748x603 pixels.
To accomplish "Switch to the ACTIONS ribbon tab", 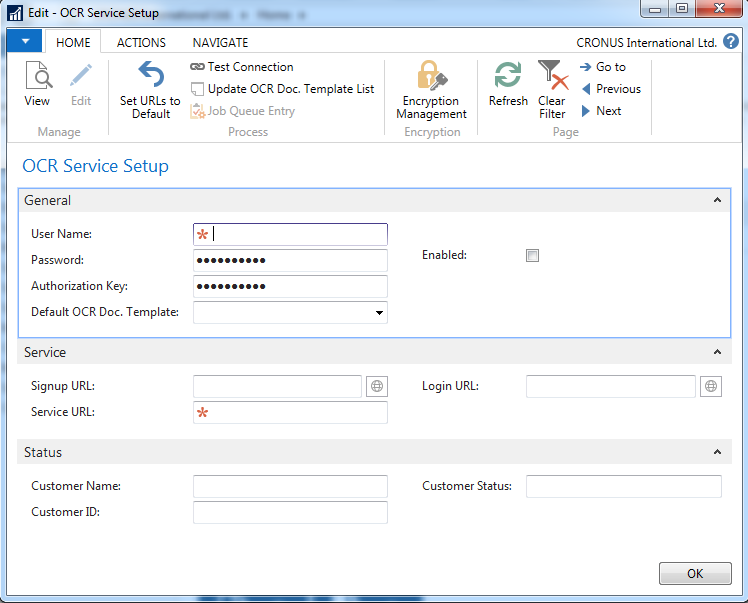I will pos(141,43).
